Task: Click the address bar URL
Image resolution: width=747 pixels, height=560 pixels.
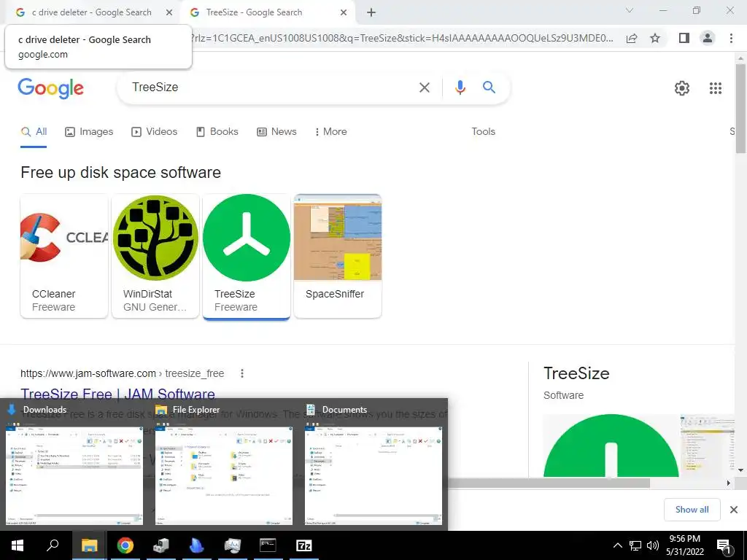Action: (403, 38)
